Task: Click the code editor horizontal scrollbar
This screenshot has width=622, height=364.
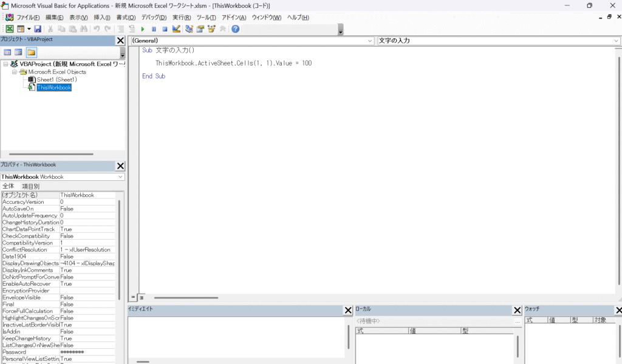Action: click(x=186, y=297)
